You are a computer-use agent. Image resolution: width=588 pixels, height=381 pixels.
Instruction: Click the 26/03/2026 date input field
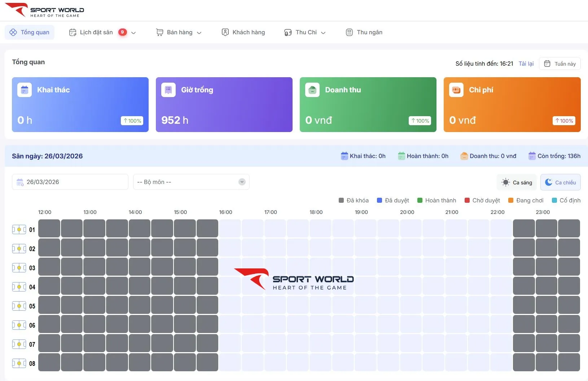70,182
